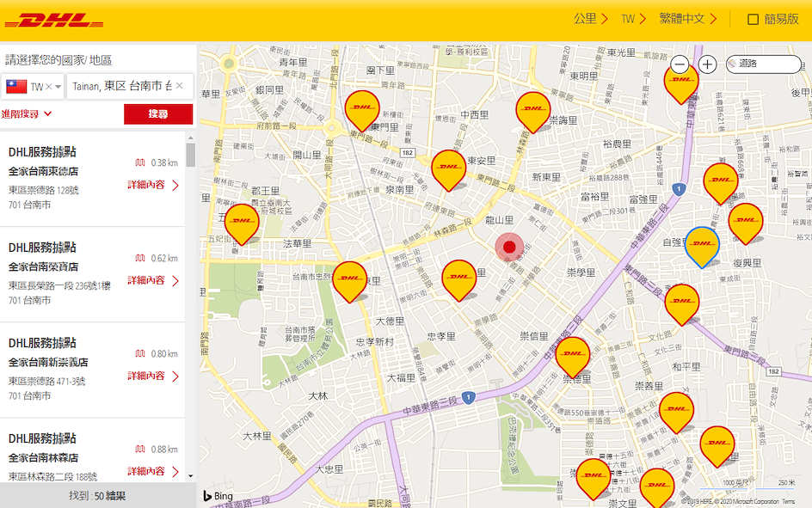Click the 找到: 50 結果 status text
812x508 pixels.
[97, 496]
